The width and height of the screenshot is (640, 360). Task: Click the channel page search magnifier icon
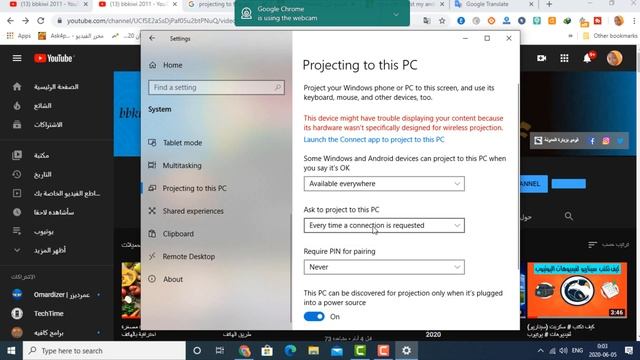pyautogui.click(x=569, y=216)
